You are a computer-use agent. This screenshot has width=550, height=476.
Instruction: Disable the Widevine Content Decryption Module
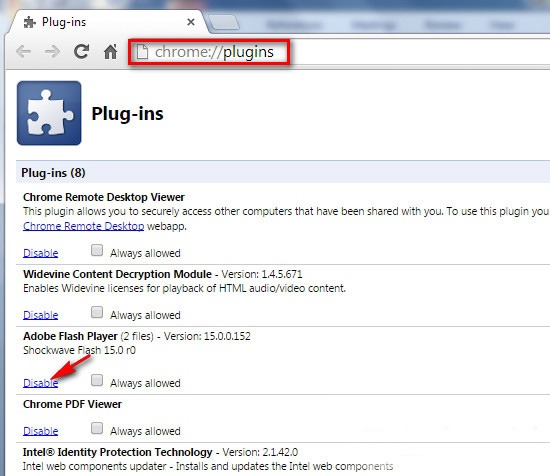(41, 315)
